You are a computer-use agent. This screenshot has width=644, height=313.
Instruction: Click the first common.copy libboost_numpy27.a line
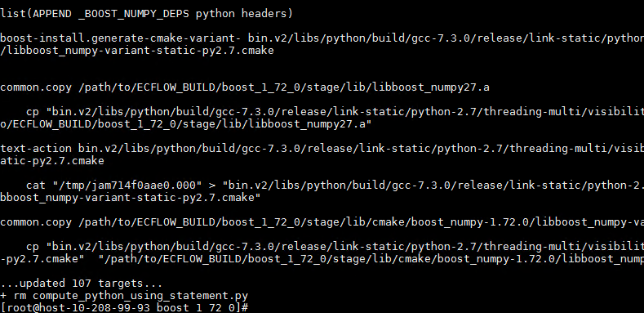245,87
